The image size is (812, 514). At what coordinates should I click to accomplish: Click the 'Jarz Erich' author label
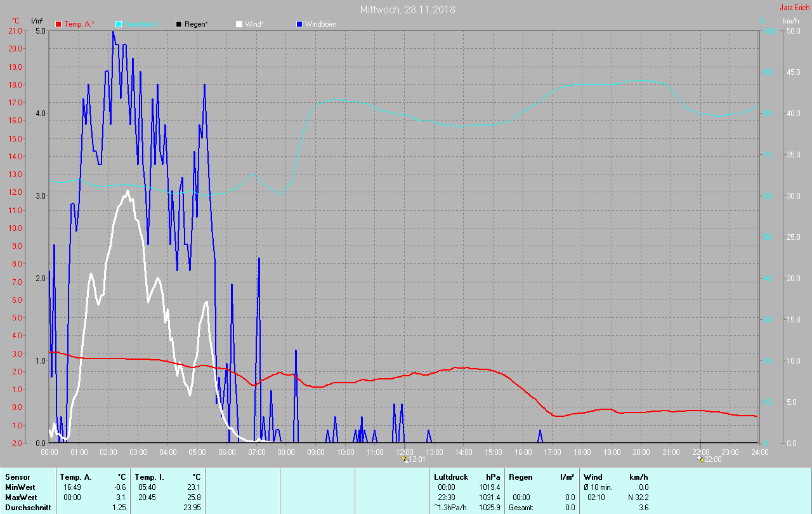794,8
